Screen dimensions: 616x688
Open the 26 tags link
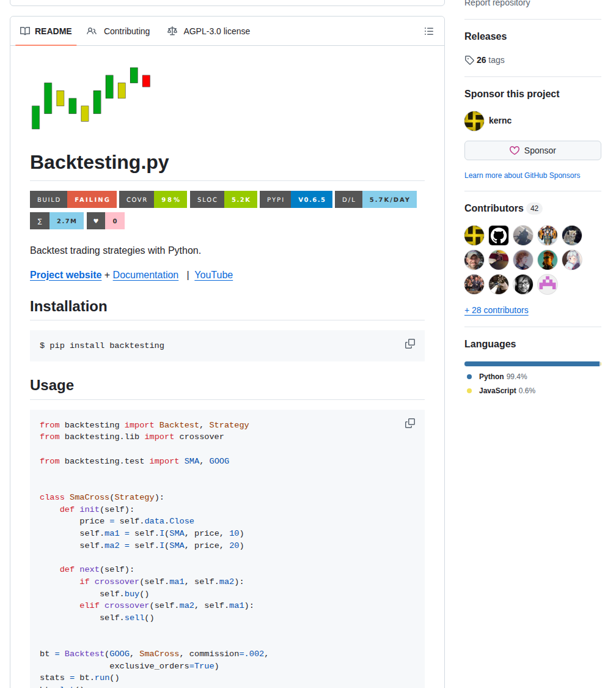[x=485, y=60]
